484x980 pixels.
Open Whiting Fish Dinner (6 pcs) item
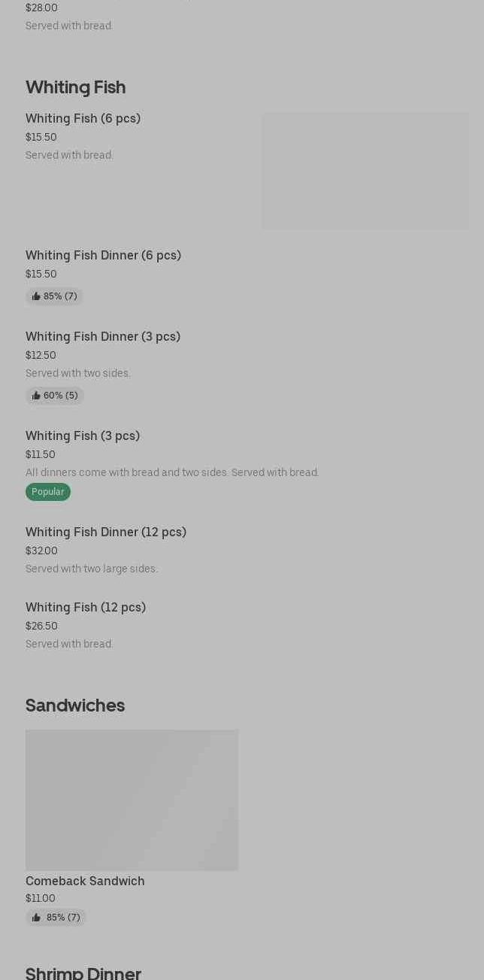pos(103,255)
